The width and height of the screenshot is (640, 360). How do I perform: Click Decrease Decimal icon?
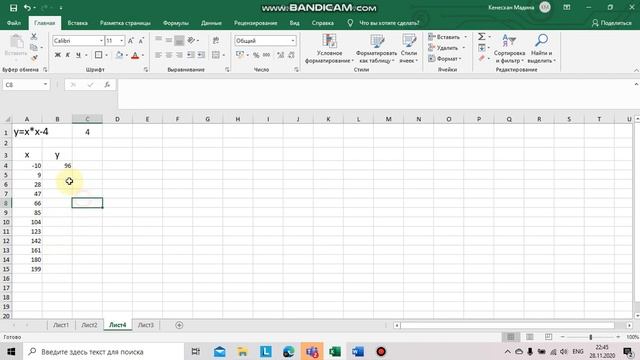point(291,55)
